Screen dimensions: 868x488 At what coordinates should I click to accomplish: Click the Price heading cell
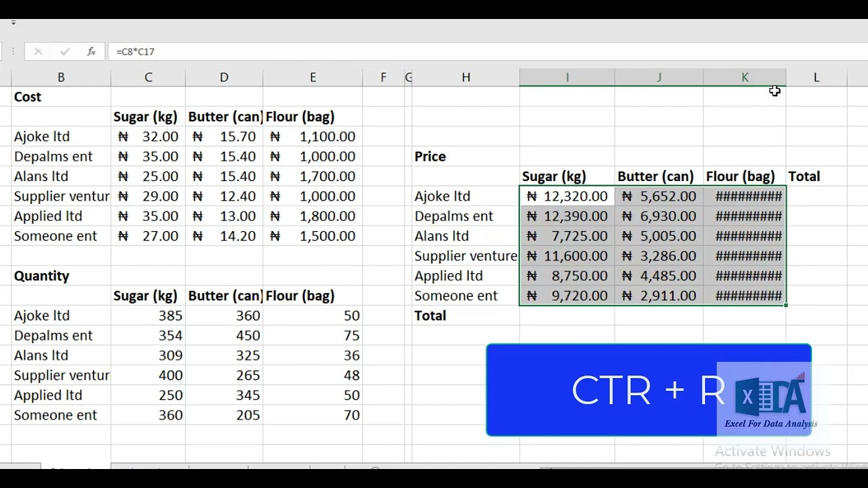466,157
